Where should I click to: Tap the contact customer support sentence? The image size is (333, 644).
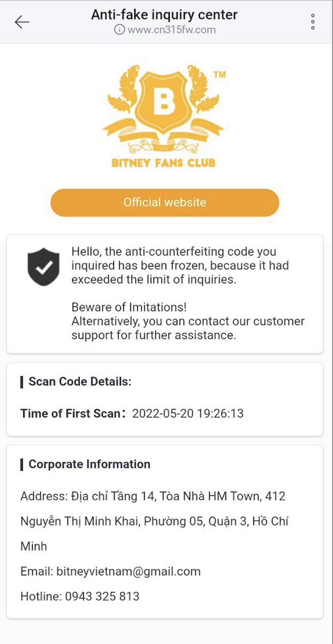(x=188, y=329)
